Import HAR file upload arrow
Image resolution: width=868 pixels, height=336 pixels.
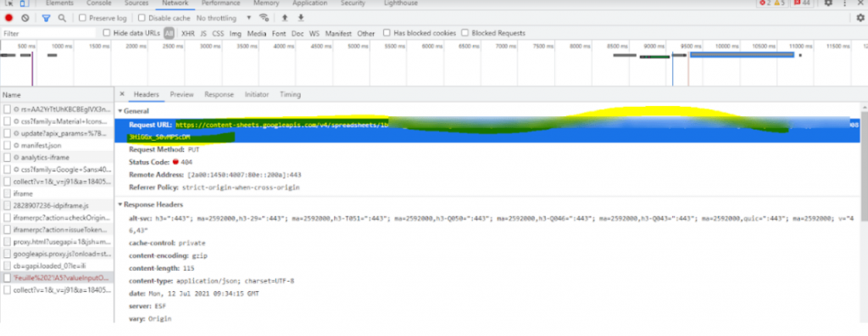coord(285,18)
